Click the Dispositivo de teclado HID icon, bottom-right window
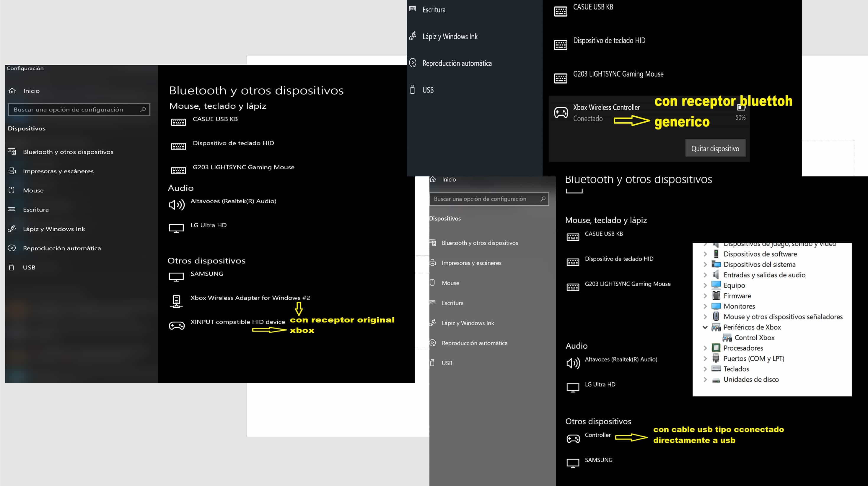 point(573,262)
